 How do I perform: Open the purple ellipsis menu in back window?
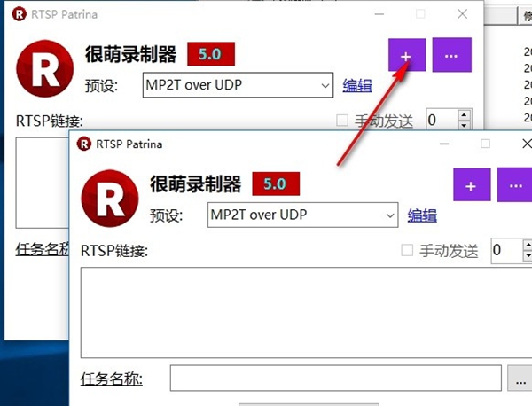click(x=451, y=55)
